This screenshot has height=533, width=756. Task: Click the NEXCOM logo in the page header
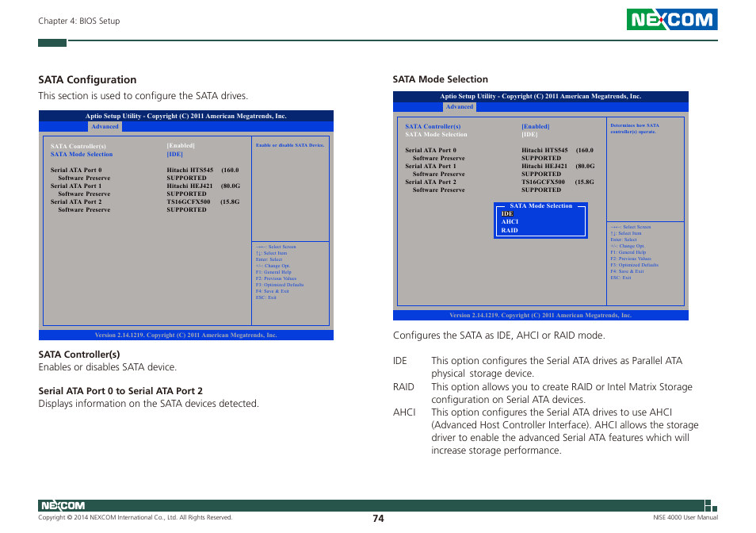672,19
